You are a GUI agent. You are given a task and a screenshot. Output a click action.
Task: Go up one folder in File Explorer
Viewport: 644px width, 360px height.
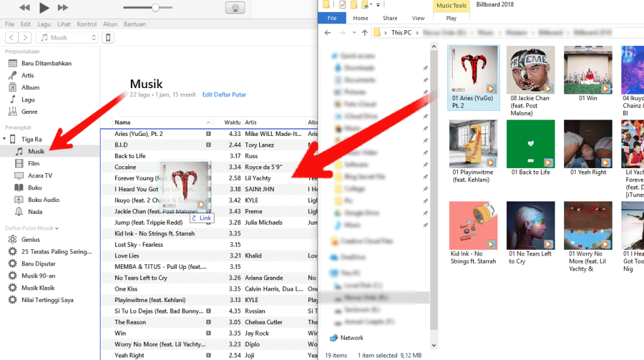click(x=365, y=33)
